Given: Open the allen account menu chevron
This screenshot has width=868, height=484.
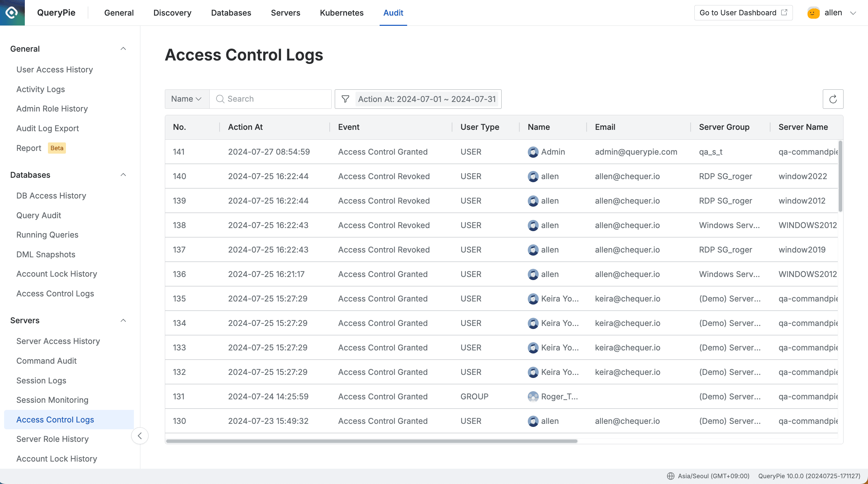Looking at the screenshot, I should 853,13.
